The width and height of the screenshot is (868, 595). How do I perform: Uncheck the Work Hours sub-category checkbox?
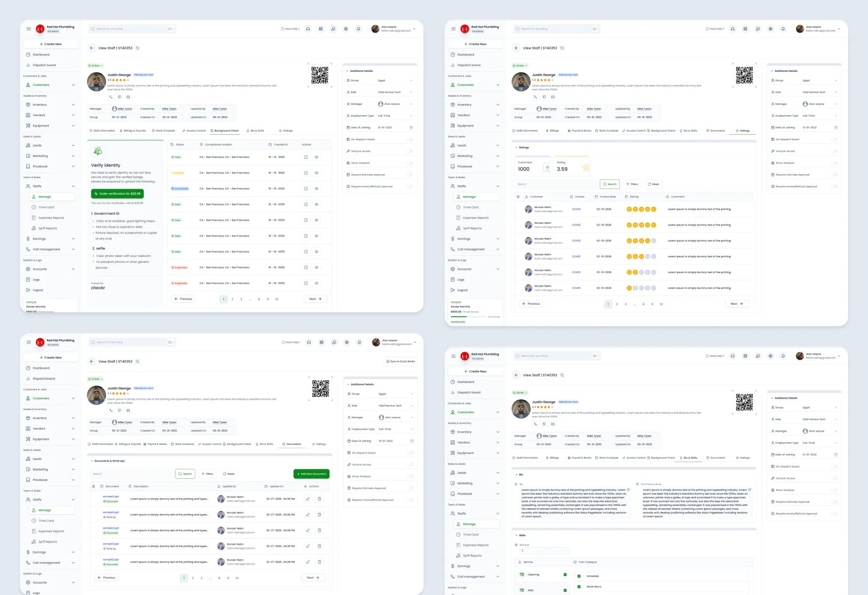(579, 587)
